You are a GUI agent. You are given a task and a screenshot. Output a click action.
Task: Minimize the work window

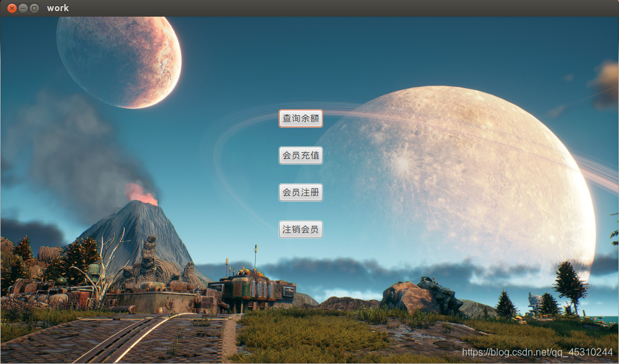(x=23, y=8)
